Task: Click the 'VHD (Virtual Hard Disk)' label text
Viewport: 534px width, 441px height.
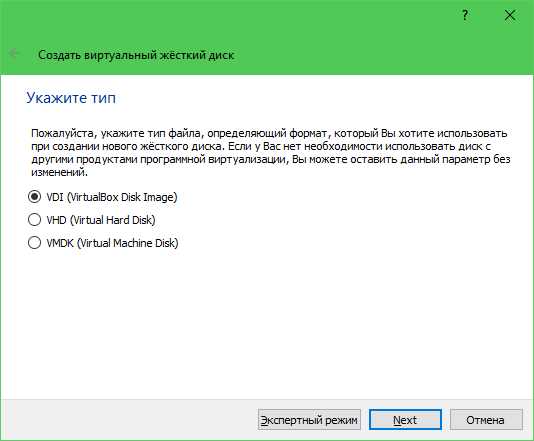Action: pyautogui.click(x=101, y=220)
